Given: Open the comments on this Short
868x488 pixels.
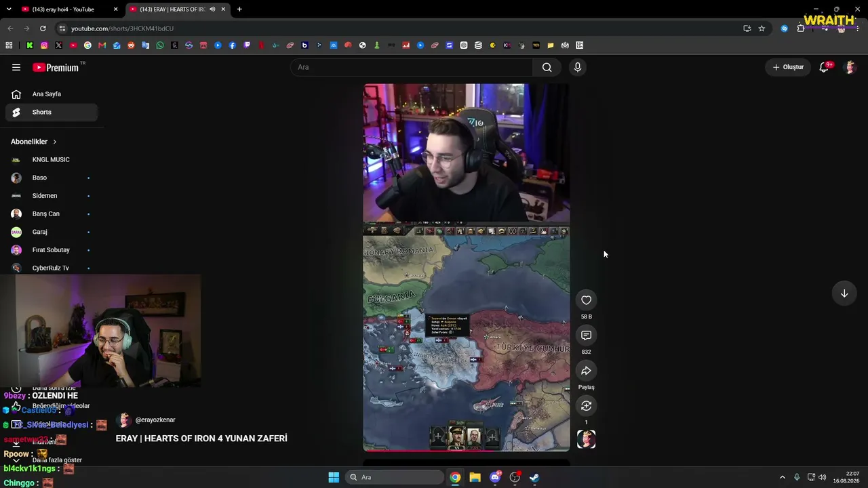Looking at the screenshot, I should [587, 335].
